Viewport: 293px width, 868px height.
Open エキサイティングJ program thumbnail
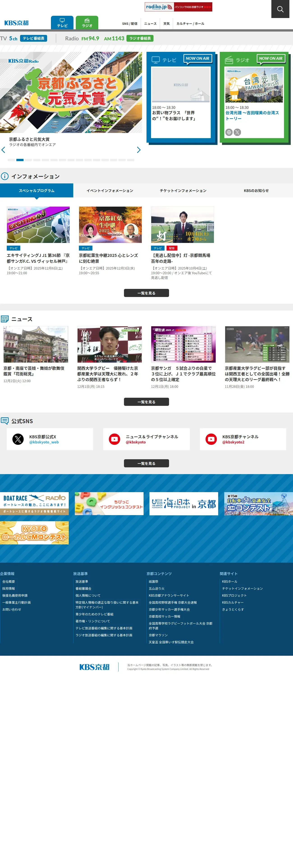click(x=38, y=225)
